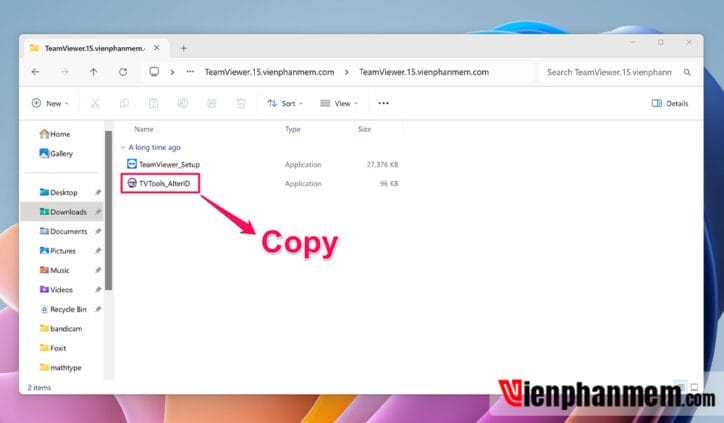
Task: Select the TeamViewer_Setup file
Action: [169, 164]
